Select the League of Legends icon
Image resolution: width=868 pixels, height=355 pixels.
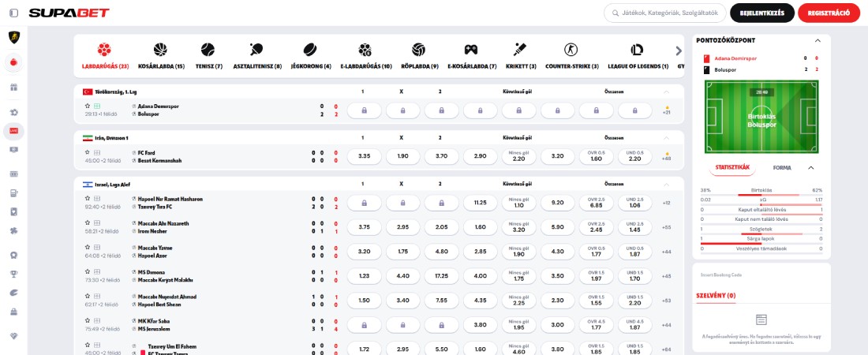(637, 50)
